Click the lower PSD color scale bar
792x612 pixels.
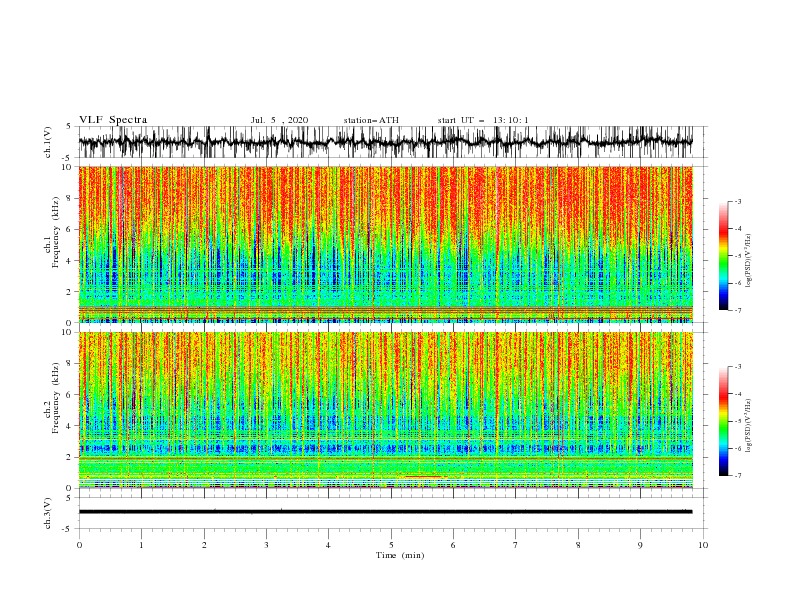coord(723,421)
